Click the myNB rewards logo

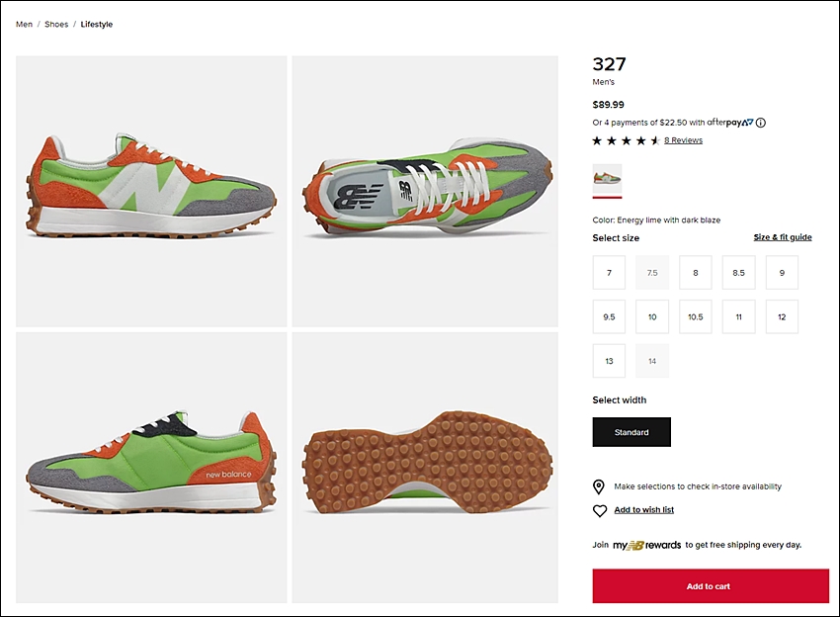[646, 545]
